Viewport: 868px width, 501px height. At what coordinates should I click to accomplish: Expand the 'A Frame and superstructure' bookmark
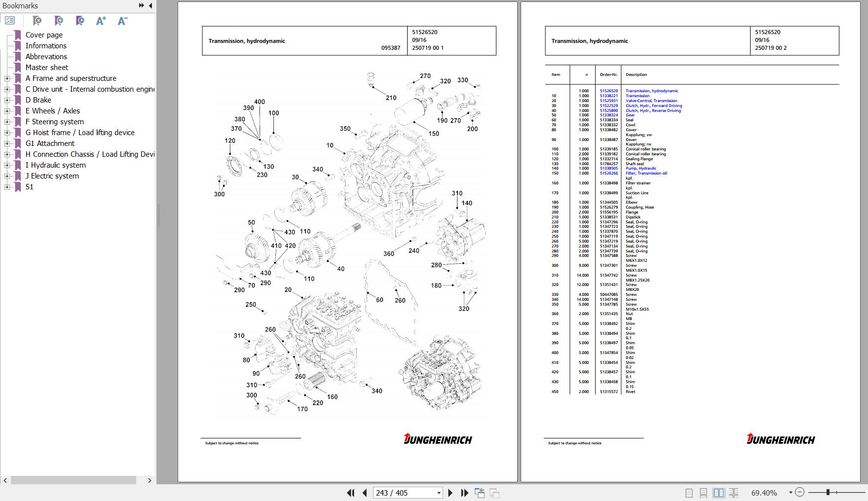pos(7,78)
